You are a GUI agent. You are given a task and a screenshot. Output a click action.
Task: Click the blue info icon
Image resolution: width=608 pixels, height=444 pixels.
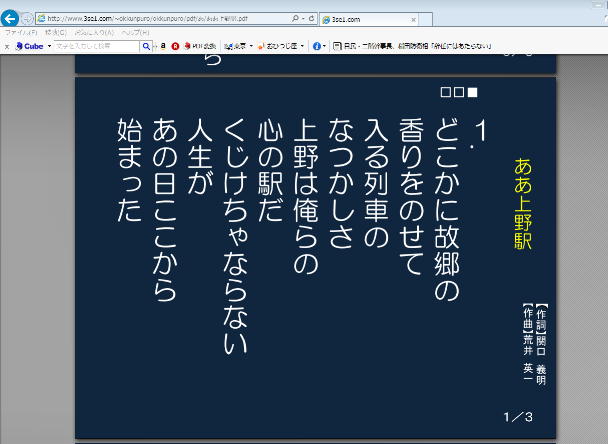(317, 46)
